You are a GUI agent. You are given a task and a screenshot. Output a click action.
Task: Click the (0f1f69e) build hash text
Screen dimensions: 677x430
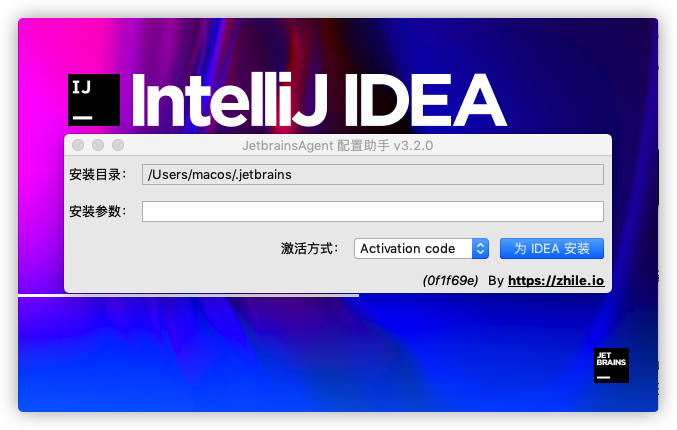click(450, 281)
